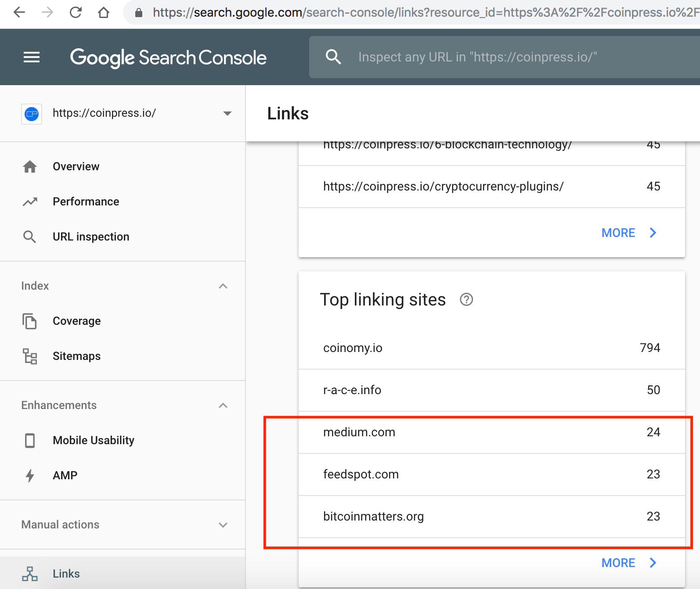Click the Links network icon

click(30, 574)
